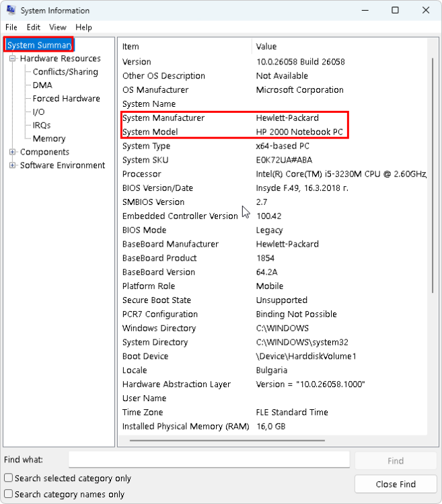Open the Edit menu
The image size is (442, 504).
coord(34,28)
